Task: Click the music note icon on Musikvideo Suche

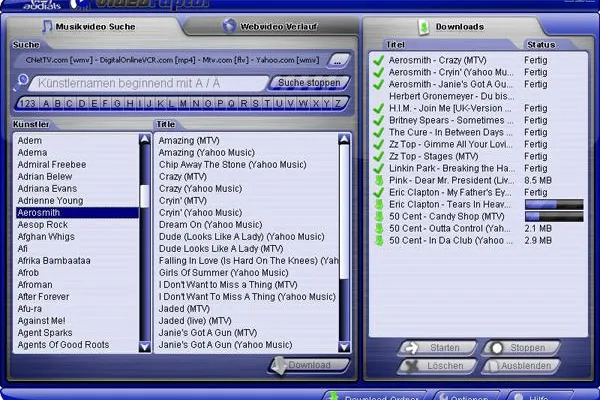Action: [x=47, y=26]
